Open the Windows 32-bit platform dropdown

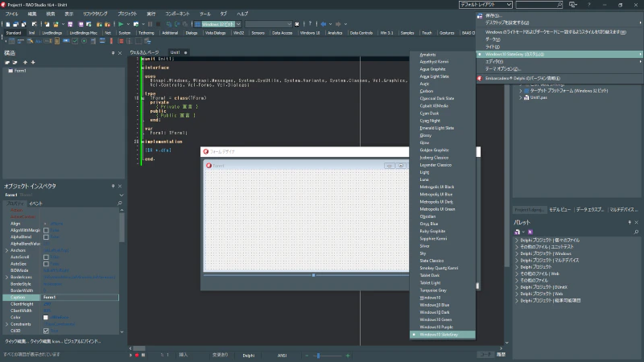(238, 24)
